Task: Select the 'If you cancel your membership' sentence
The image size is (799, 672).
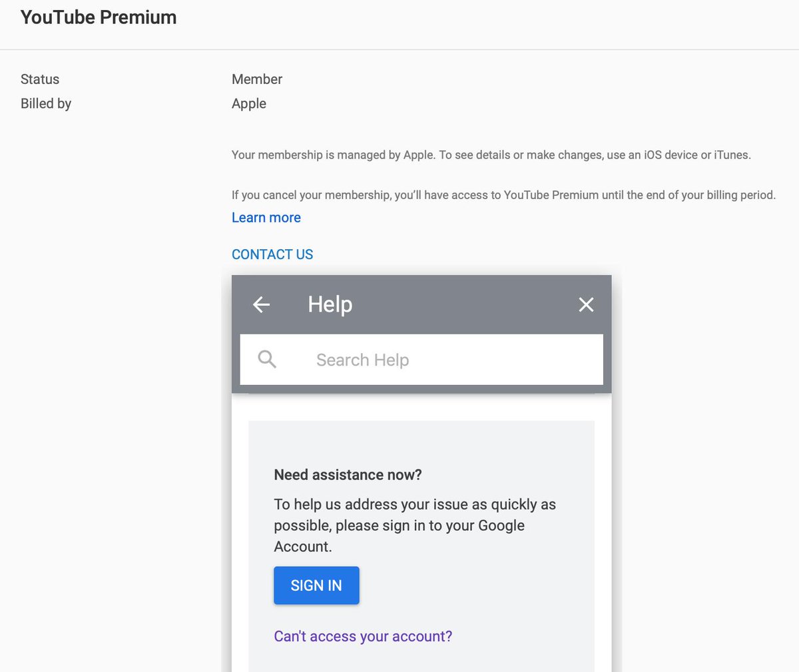Action: pyautogui.click(x=503, y=195)
